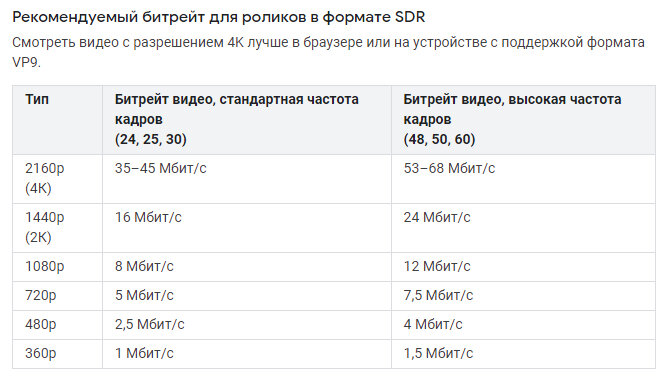Select the Тип column header
670x387 pixels.
(x=37, y=99)
